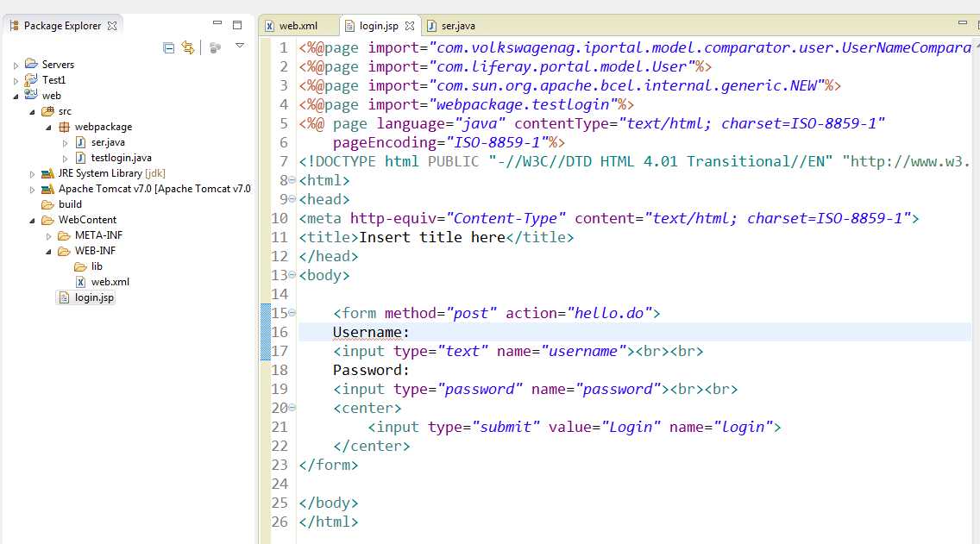This screenshot has width=980, height=544.
Task: Click the testlogin.java file icon
Action: coord(80,158)
